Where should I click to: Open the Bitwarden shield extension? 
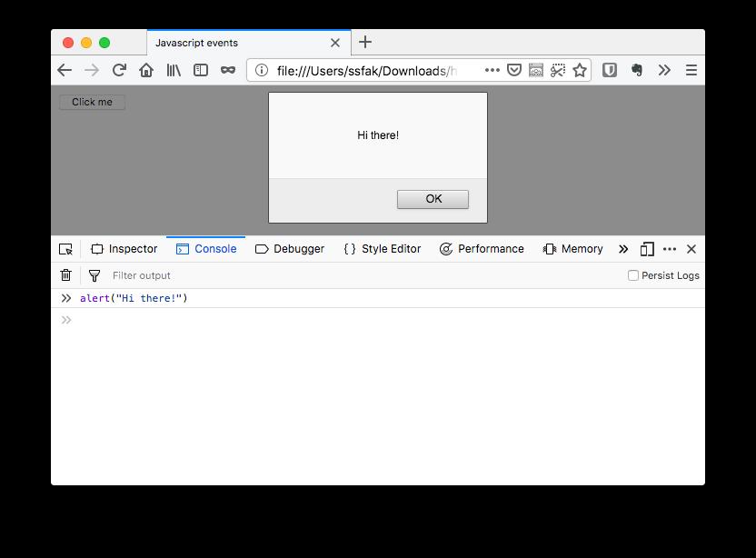click(610, 70)
